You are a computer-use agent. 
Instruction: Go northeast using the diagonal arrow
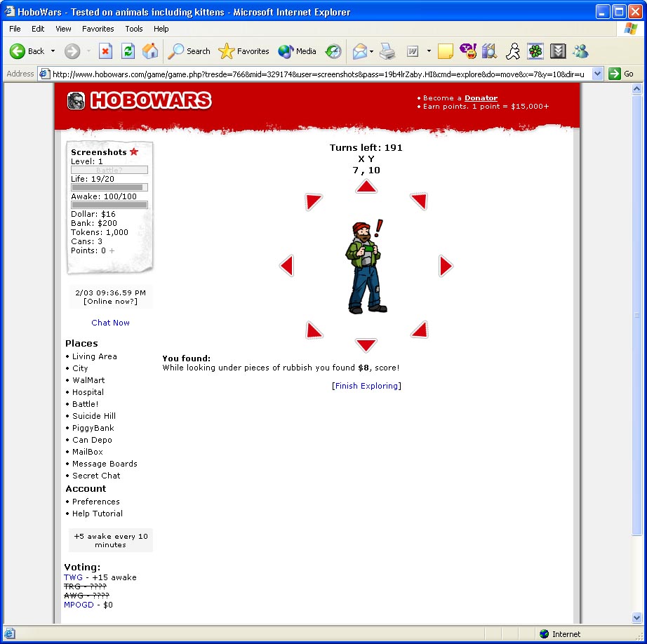pyautogui.click(x=419, y=202)
